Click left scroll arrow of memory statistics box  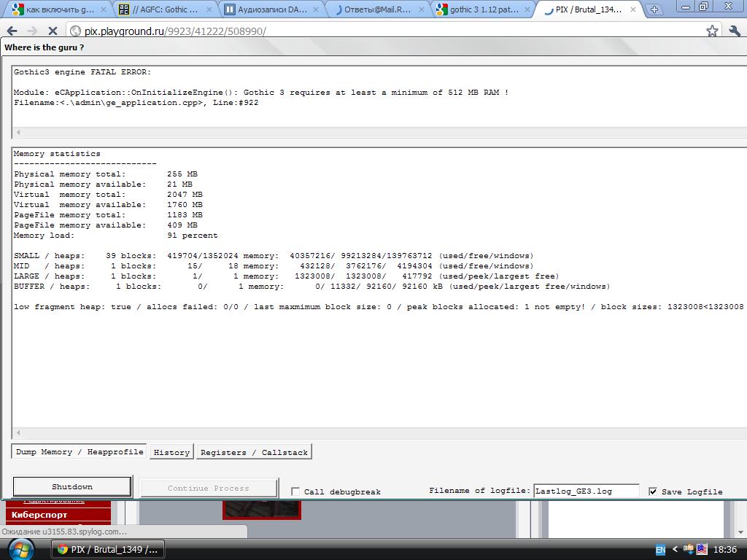pos(18,433)
